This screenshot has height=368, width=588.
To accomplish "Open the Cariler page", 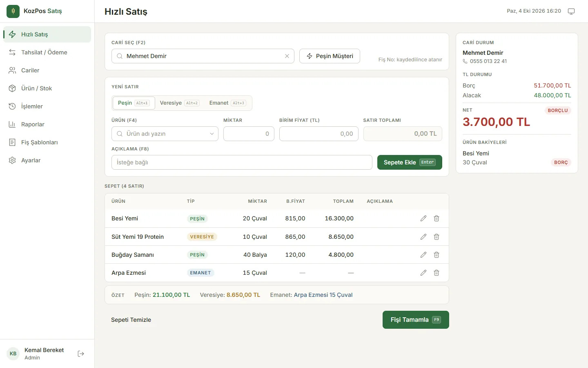I will (47, 70).
